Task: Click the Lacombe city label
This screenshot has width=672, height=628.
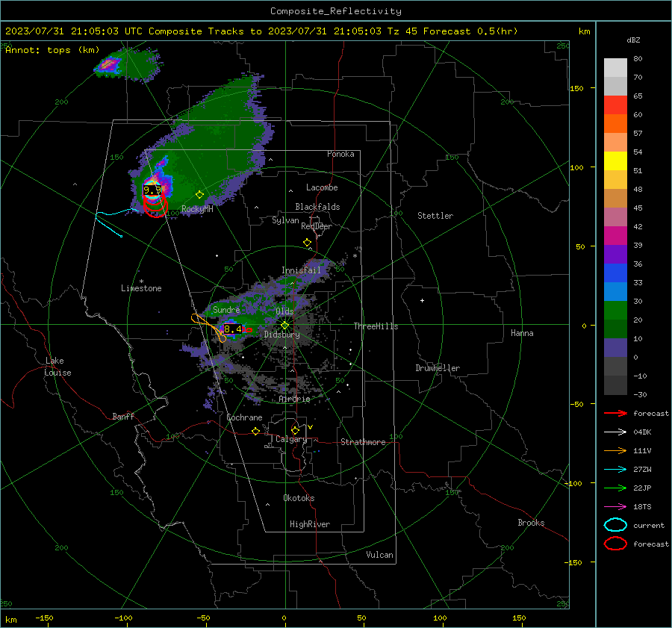Action: point(322,187)
